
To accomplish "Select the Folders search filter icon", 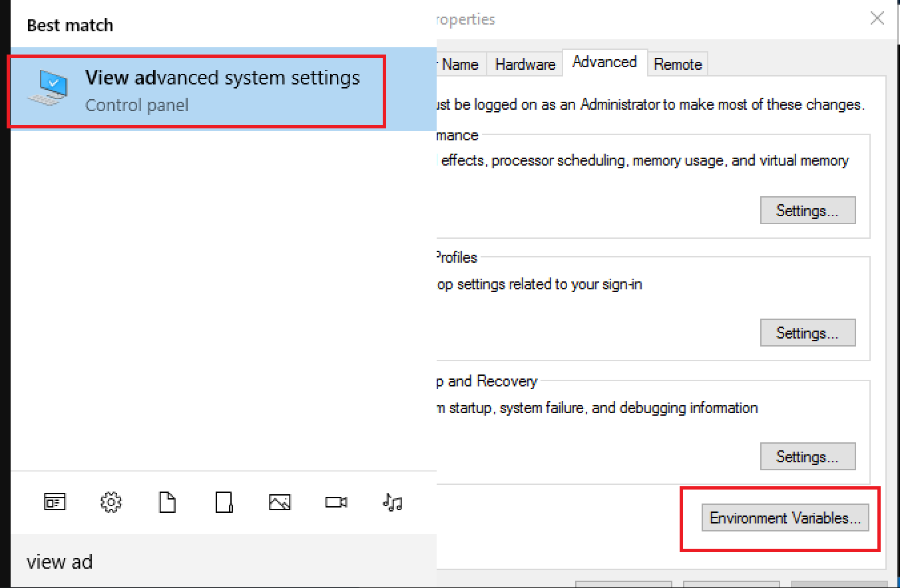I will tap(223, 502).
